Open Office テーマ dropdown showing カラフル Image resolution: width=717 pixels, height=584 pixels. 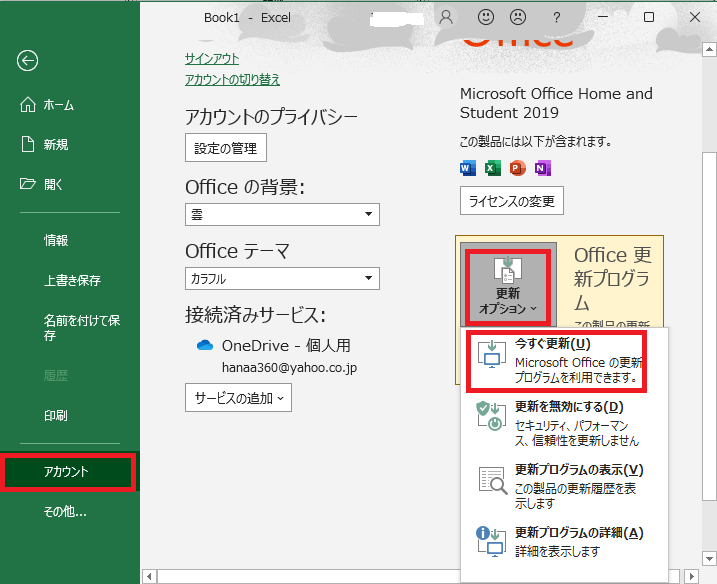(x=282, y=279)
